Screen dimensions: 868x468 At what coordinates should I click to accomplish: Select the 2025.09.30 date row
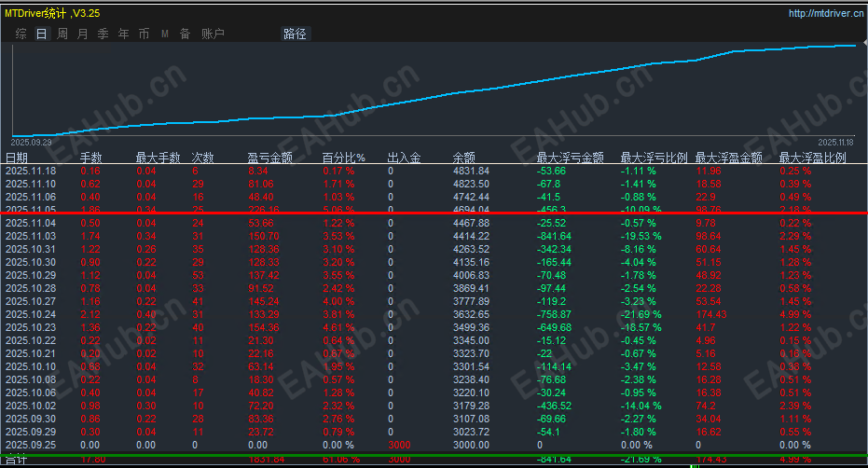click(x=434, y=419)
